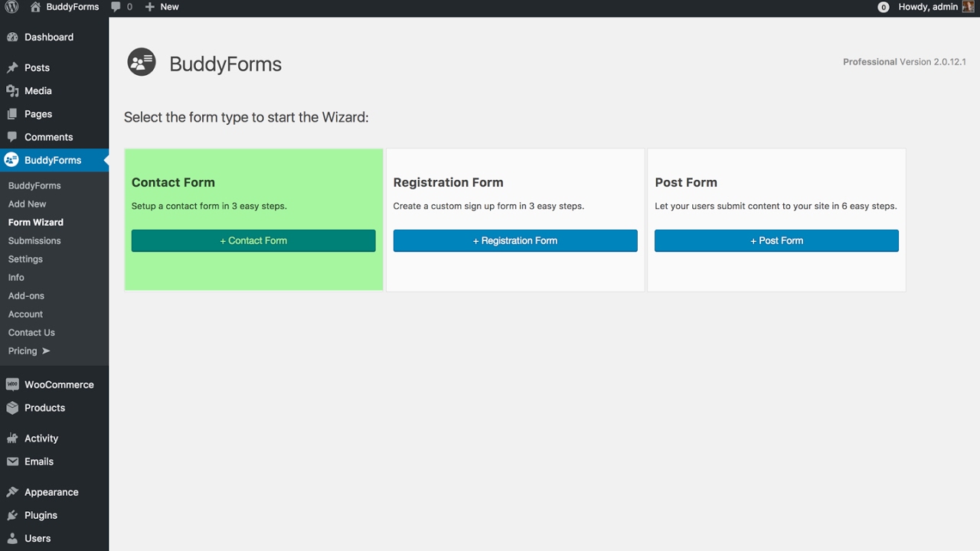Open the New content menu in admin bar
The image size is (980, 551).
(x=162, y=7)
